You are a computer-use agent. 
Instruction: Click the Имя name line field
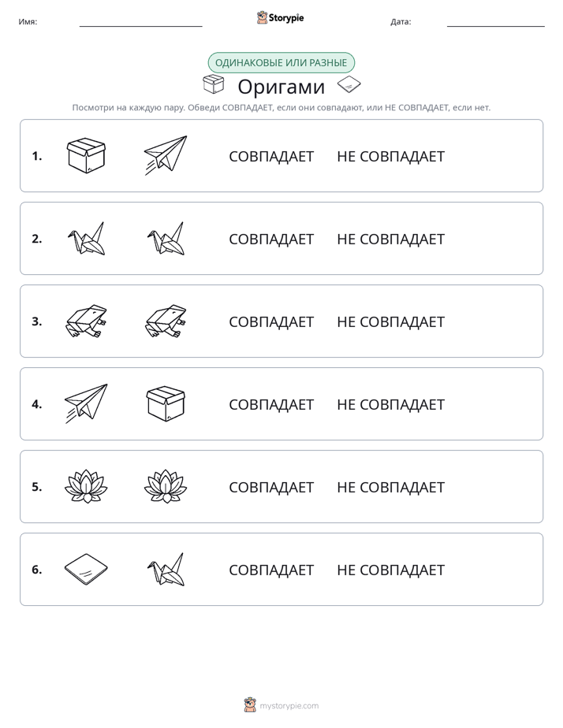click(140, 22)
